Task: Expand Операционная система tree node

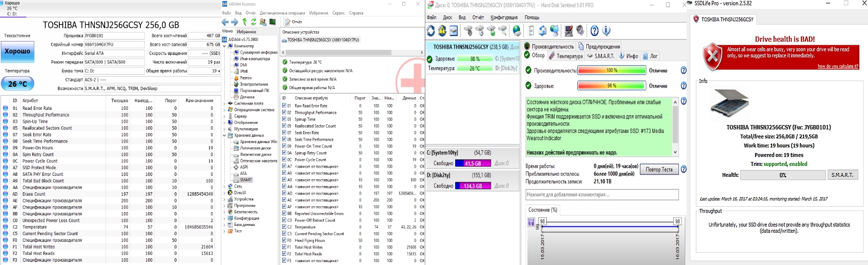Action: (224, 110)
